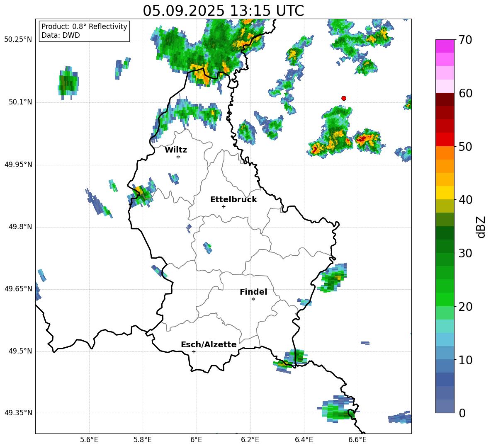Click the 05.09.2025 13:15 UTC title
The height and width of the screenshot is (448, 491).
pos(223,11)
